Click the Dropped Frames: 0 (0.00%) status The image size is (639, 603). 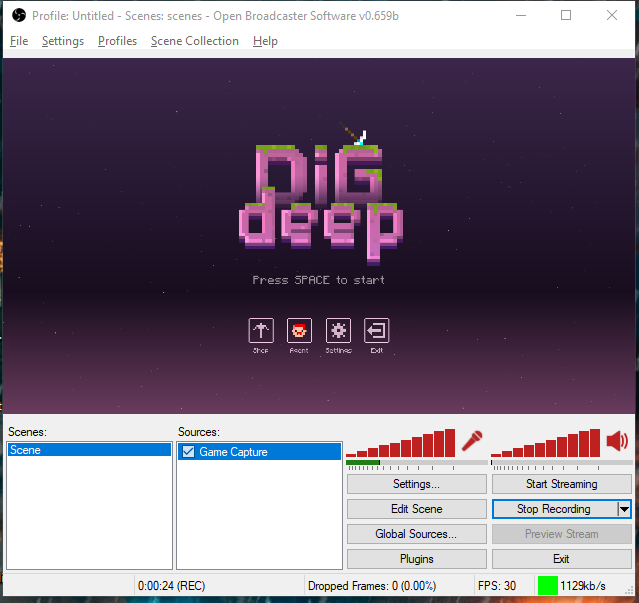[x=372, y=586]
